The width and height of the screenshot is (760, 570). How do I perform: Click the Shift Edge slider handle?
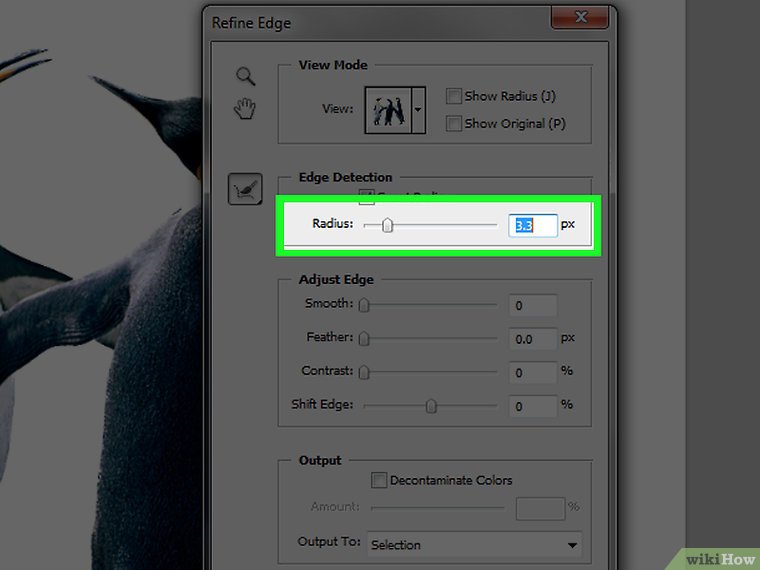(431, 406)
